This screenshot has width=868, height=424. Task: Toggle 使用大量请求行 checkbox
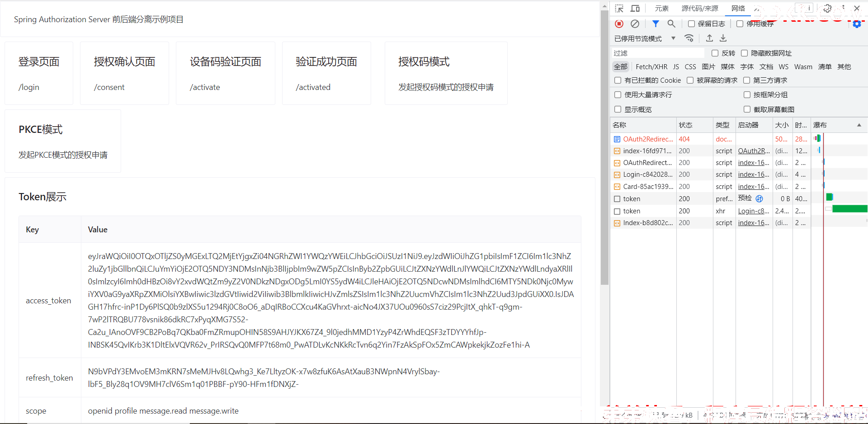(618, 95)
